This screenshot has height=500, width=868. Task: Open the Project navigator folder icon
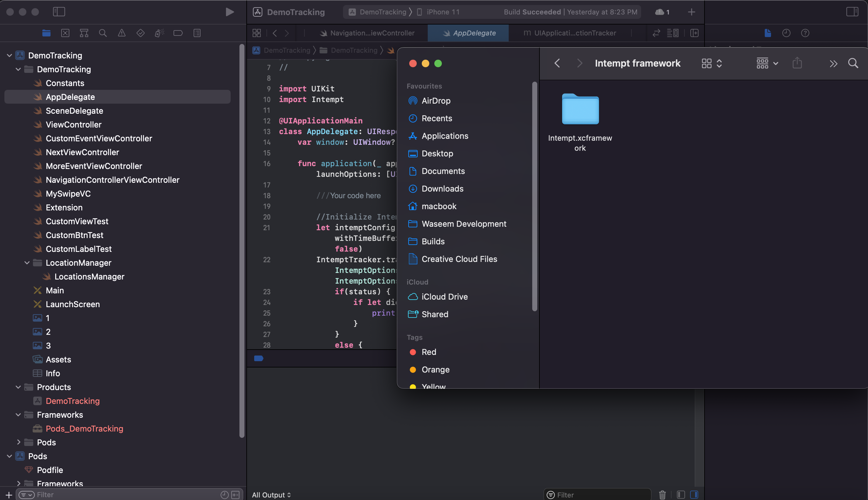pyautogui.click(x=46, y=33)
